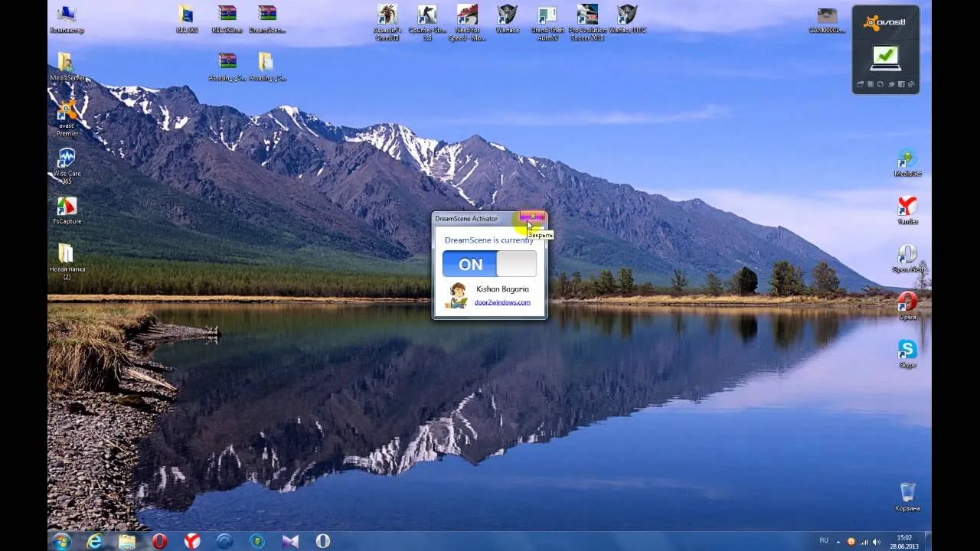
Task: Click the Twitter icon in avast gadget
Action: click(x=891, y=84)
